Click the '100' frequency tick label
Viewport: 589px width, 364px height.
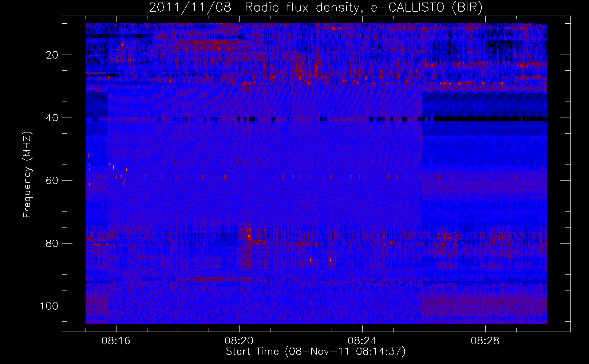[49, 306]
